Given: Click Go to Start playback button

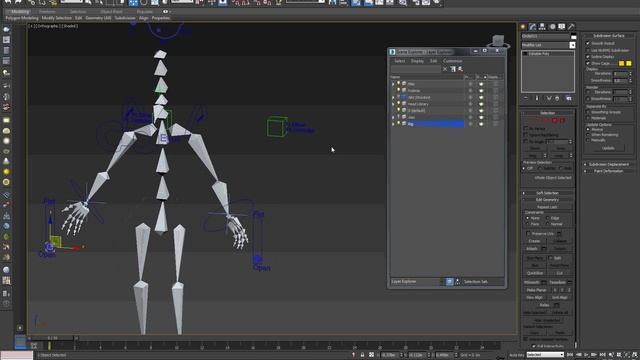Looking at the screenshot, I should tap(570, 355).
